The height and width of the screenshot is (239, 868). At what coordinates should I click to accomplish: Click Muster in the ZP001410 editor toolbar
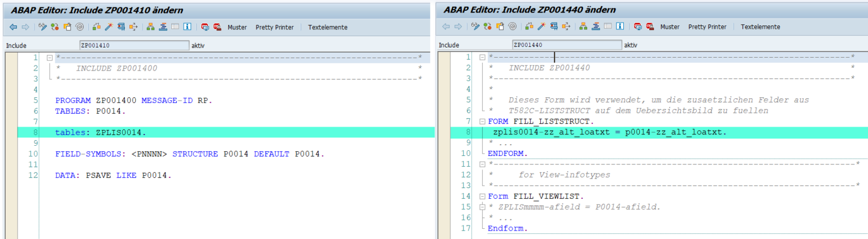(x=237, y=27)
